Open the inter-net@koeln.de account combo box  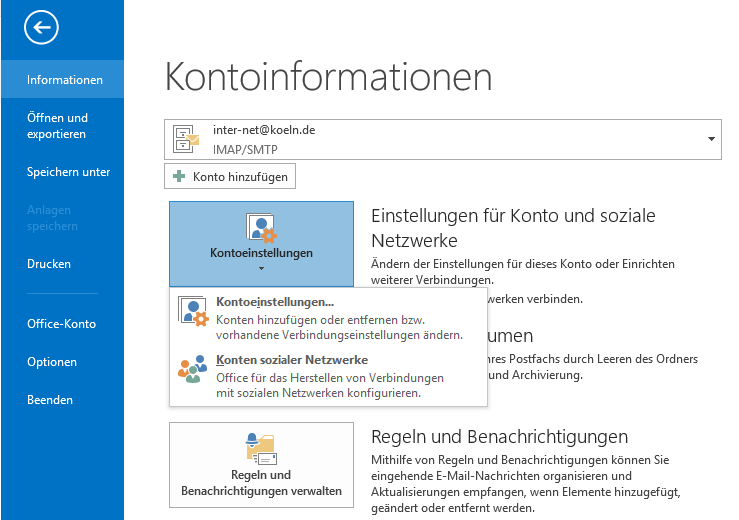[440, 139]
